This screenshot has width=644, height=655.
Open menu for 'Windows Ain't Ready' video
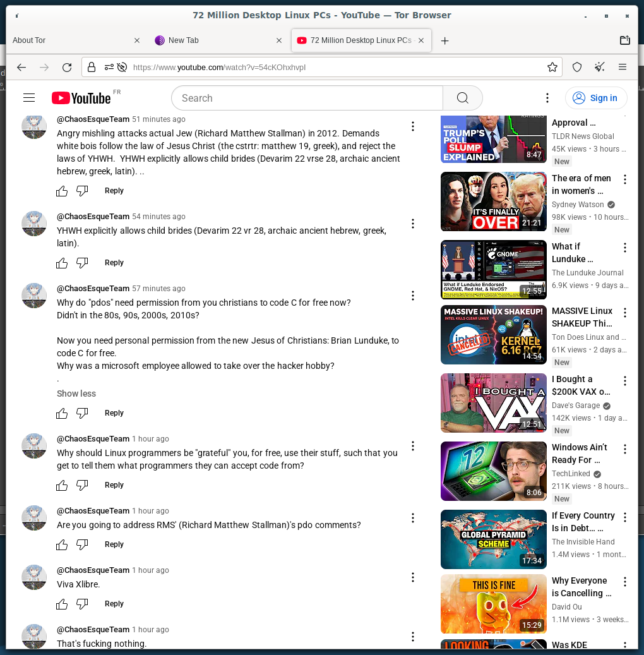625,448
